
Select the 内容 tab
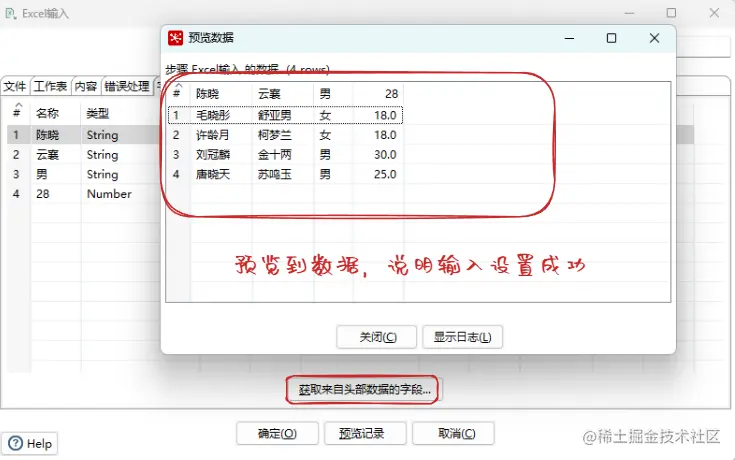(86, 86)
